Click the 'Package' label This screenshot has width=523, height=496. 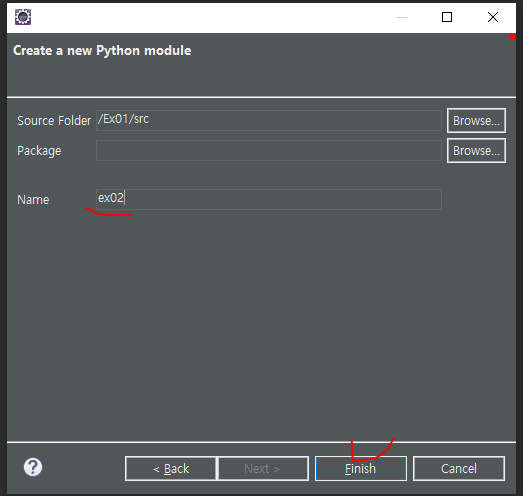click(x=39, y=151)
